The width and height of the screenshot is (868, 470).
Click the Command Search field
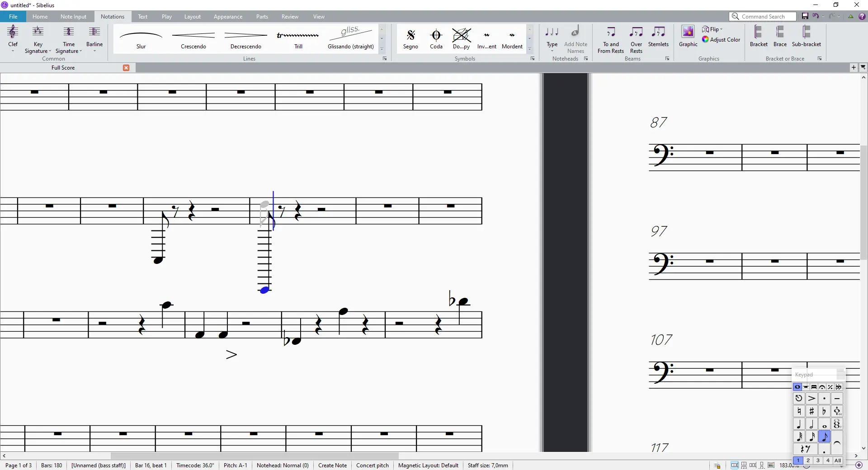763,16
